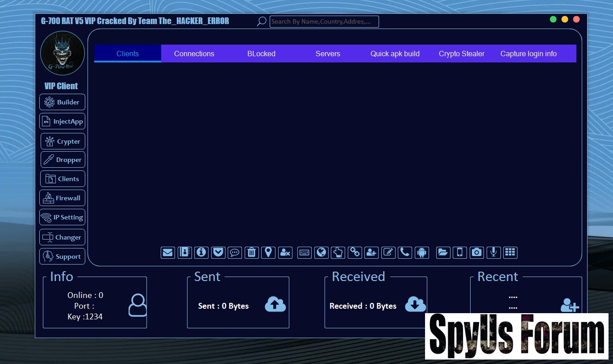
Task: Select the location pin icon
Action: (x=268, y=252)
